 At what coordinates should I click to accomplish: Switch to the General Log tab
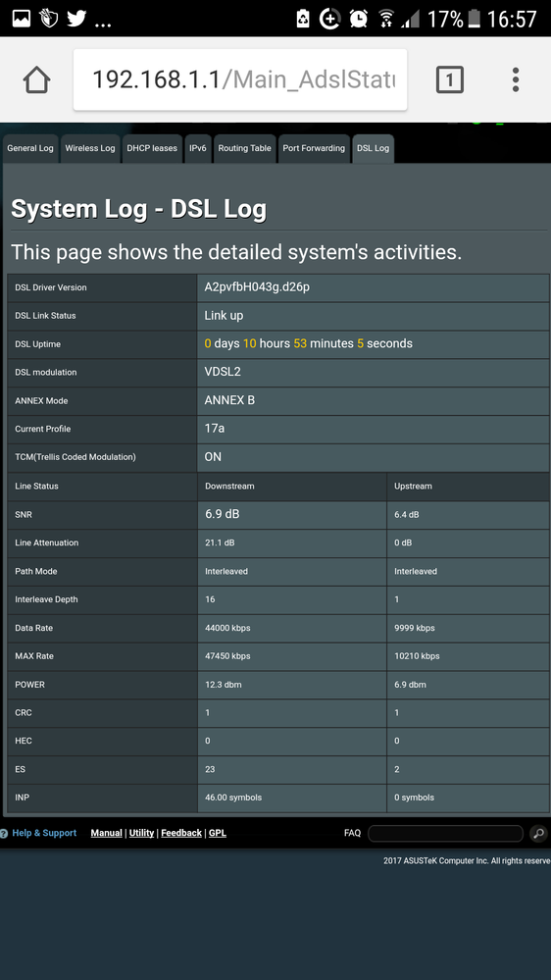30,149
